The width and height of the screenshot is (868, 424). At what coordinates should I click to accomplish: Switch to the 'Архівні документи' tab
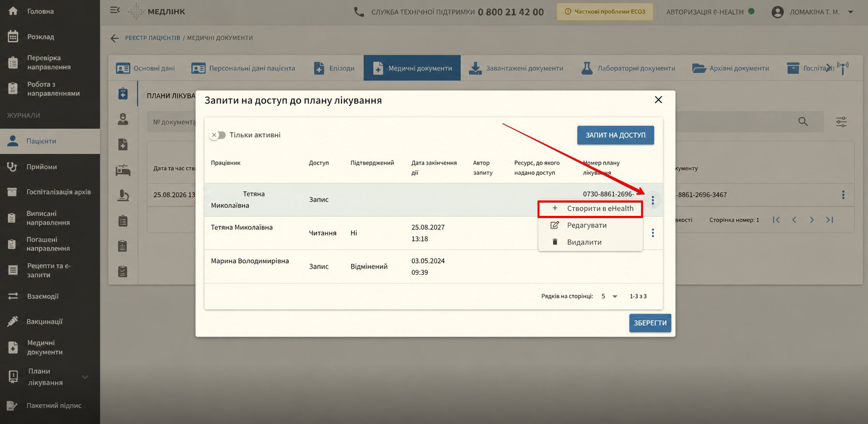730,68
